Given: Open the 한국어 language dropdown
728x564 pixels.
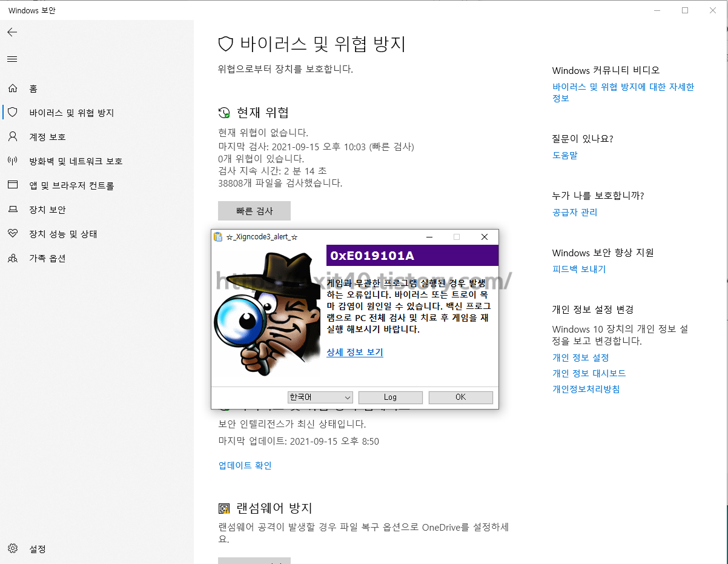Looking at the screenshot, I should point(320,397).
